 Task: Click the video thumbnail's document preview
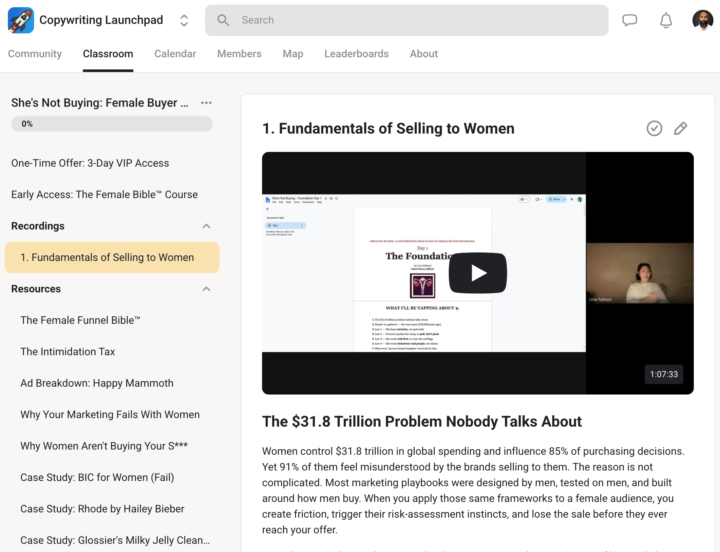click(423, 273)
